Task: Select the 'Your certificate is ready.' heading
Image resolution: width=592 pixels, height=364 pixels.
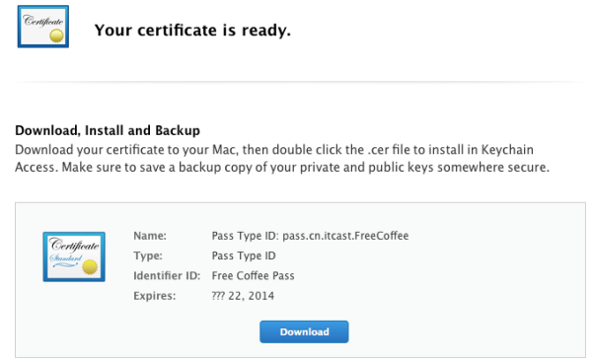Action: point(192,31)
